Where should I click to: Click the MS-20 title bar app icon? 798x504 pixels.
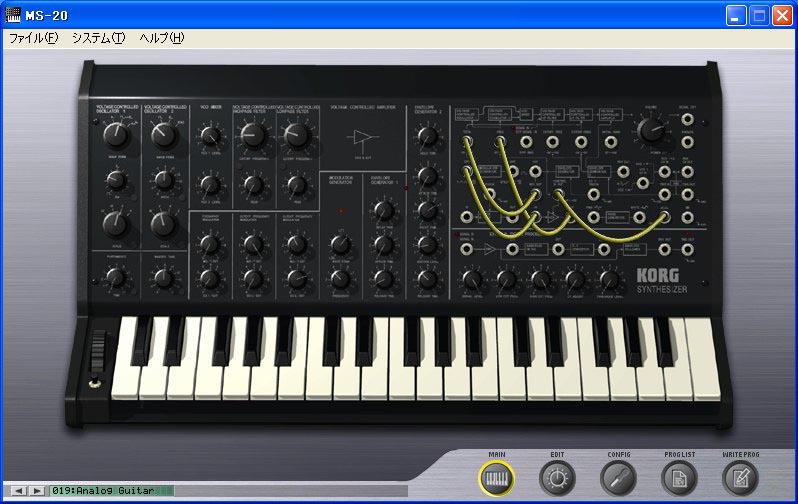click(13, 15)
